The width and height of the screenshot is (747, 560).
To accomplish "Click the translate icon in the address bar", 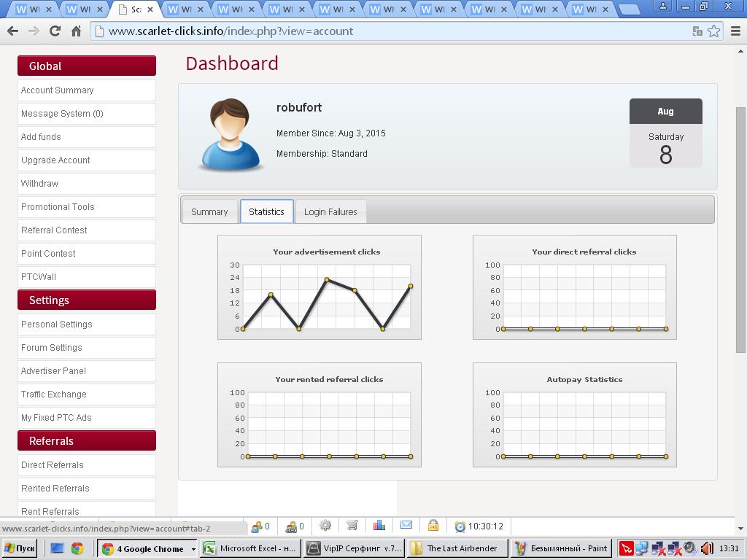I will [697, 31].
